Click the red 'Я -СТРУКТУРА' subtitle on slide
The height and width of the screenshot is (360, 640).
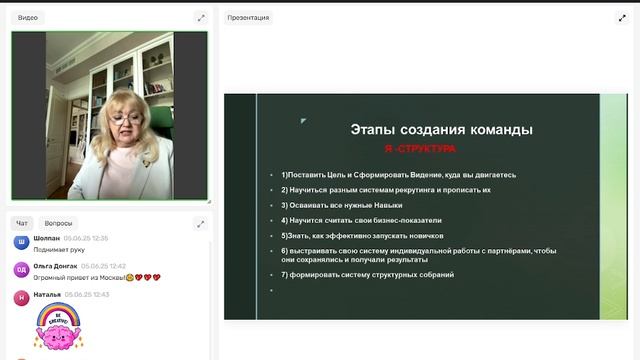click(x=420, y=149)
